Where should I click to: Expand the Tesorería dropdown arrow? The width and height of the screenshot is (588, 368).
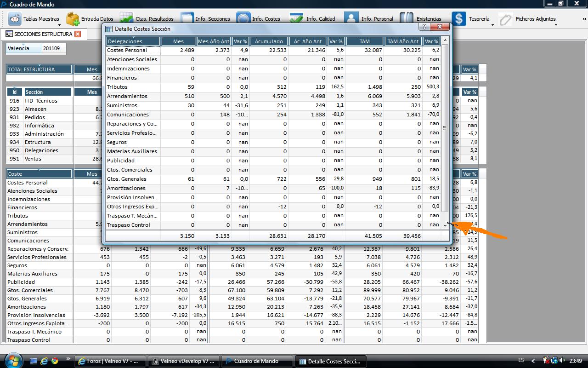pyautogui.click(x=492, y=25)
